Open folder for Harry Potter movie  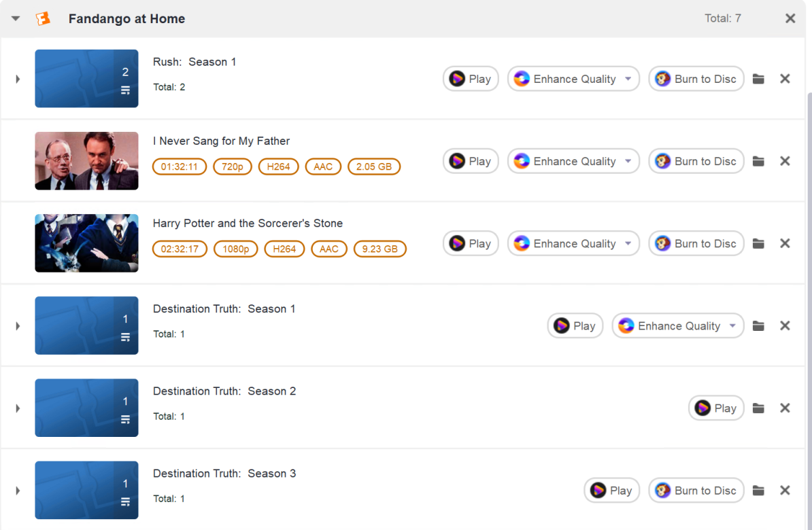click(759, 243)
